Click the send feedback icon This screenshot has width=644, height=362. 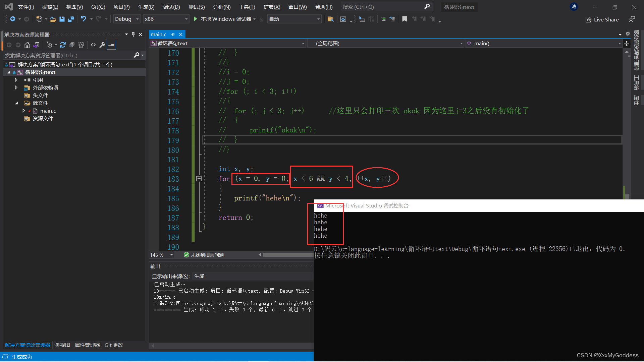pos(632,19)
